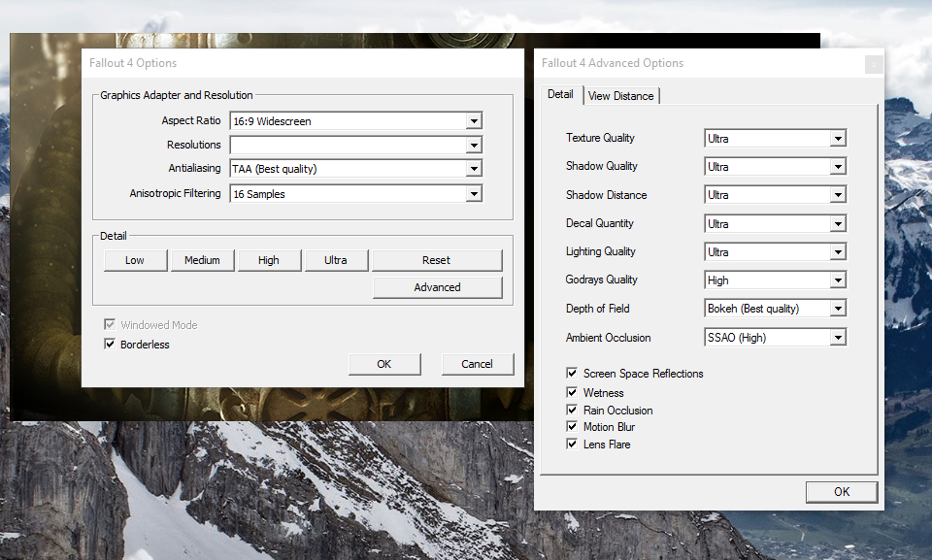Viewport: 932px width, 560px height.
Task: Toggle the greyed Windowed Mode checkbox
Action: click(x=110, y=324)
